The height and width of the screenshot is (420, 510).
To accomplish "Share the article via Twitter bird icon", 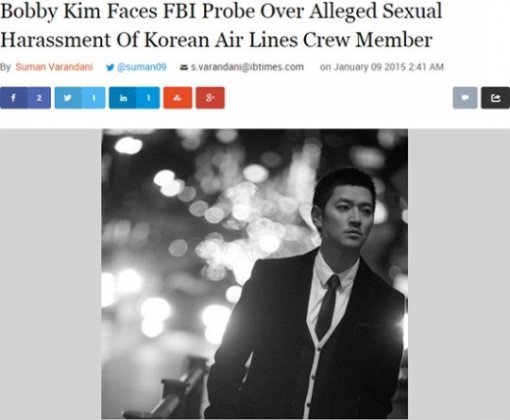I will click(68, 98).
